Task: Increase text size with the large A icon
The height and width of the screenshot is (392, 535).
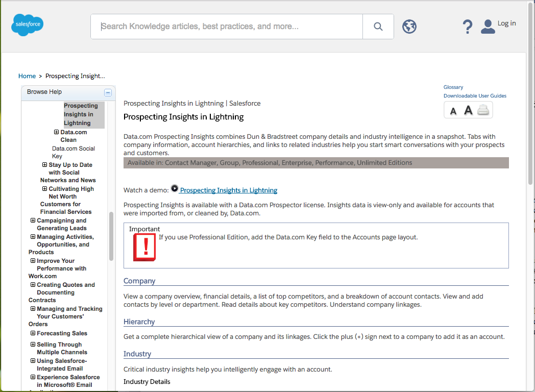Action: [468, 109]
